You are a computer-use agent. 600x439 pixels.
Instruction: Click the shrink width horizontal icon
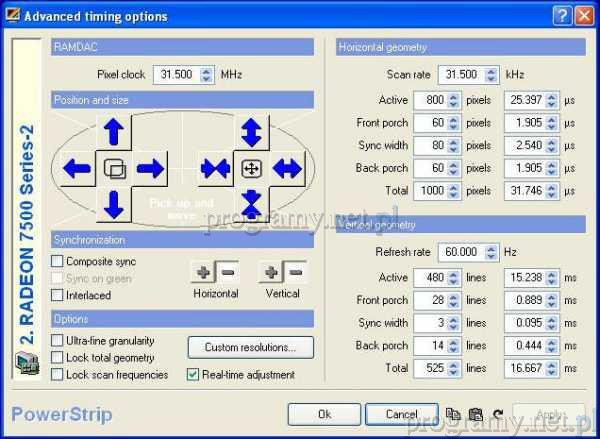point(214,168)
